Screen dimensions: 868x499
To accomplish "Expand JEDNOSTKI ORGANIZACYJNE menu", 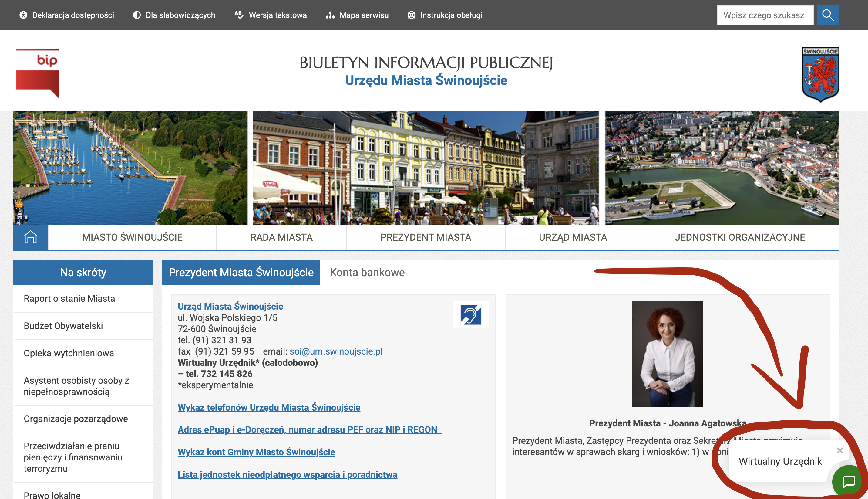I will [740, 237].
